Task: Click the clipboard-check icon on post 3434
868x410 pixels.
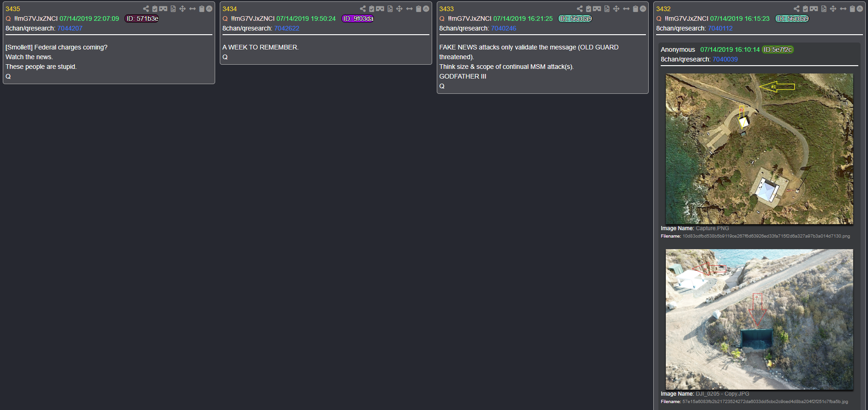Action: click(372, 9)
